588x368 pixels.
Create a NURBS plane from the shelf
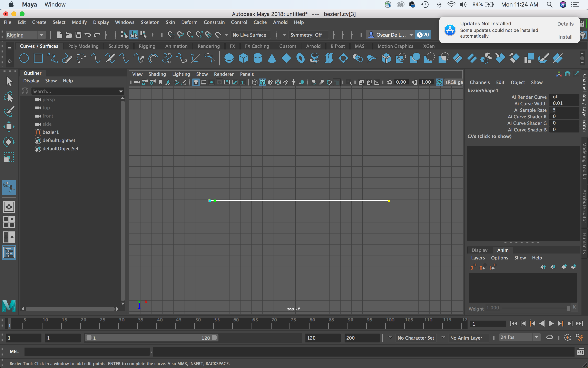coord(286,58)
